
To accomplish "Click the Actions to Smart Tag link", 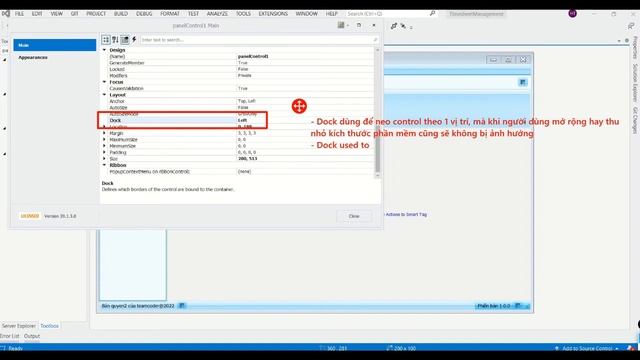I will click(x=406, y=214).
